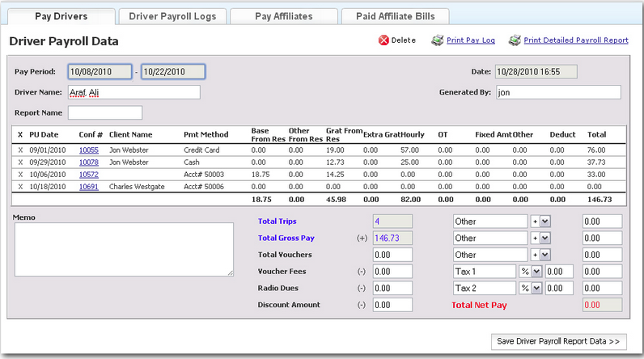Focus the Report Name field
The image size is (644, 359).
point(105,112)
